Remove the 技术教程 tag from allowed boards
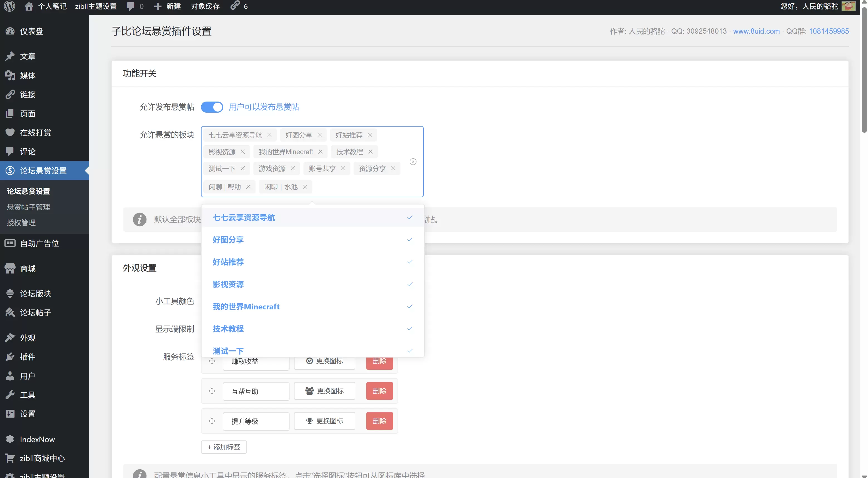 [x=370, y=152]
